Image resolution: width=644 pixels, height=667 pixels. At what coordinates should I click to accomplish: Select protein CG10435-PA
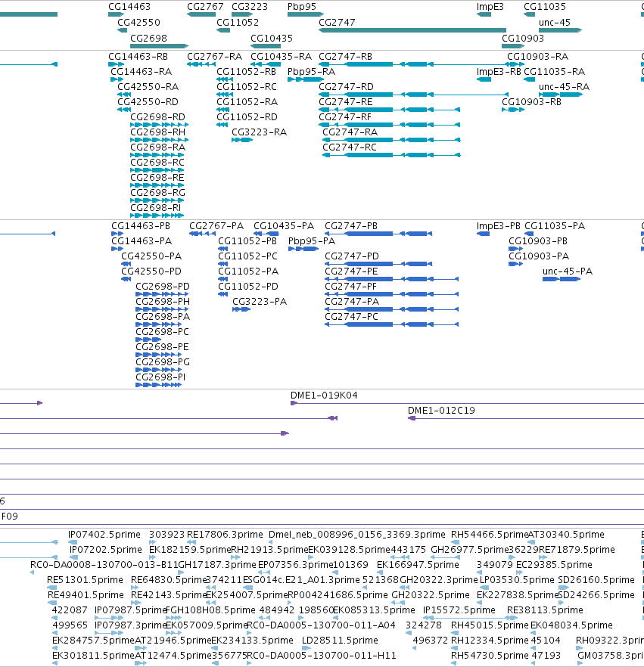(x=284, y=226)
